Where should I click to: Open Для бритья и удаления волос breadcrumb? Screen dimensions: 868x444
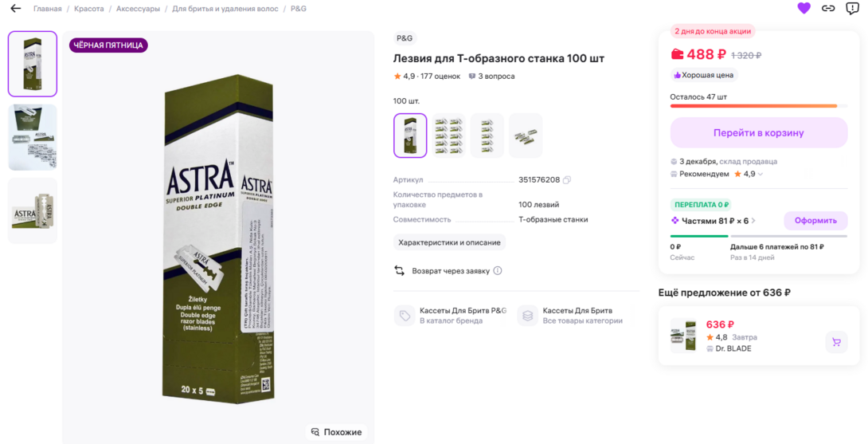tap(225, 9)
